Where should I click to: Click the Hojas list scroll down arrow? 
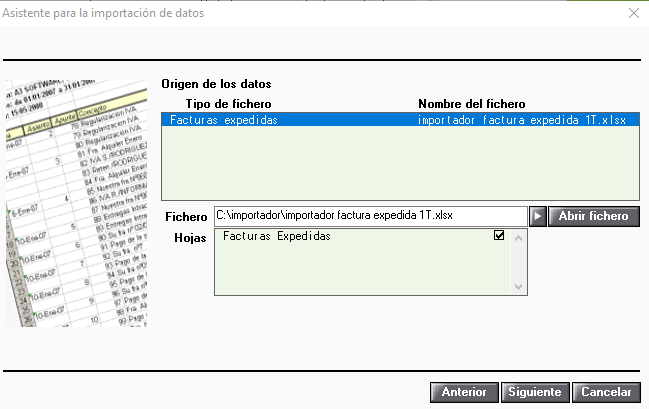[519, 286]
